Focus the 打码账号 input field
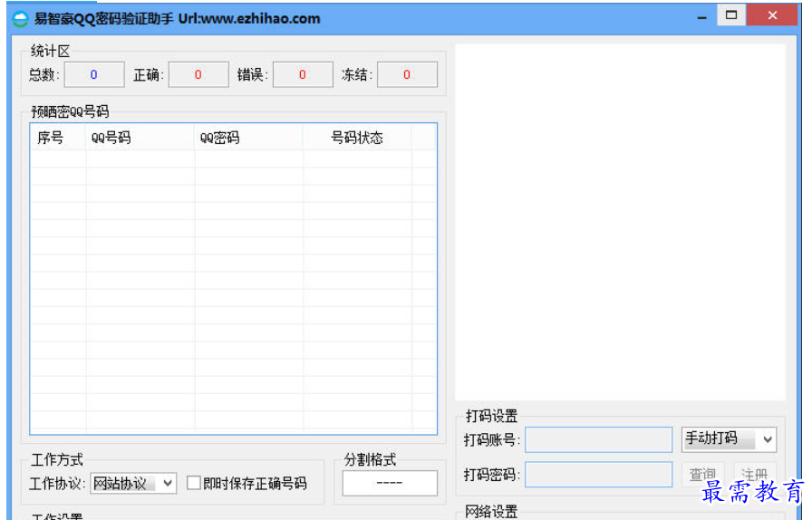Screen dimensions: 812x520 [x=599, y=439]
